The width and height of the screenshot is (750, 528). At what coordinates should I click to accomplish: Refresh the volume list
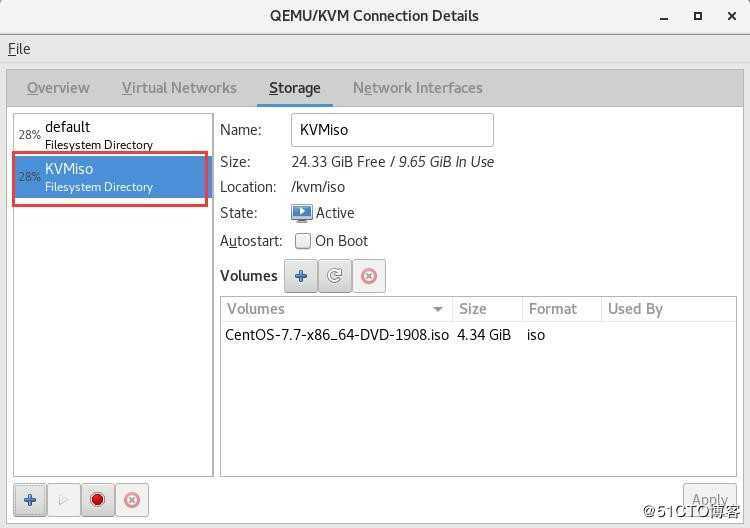coord(335,276)
